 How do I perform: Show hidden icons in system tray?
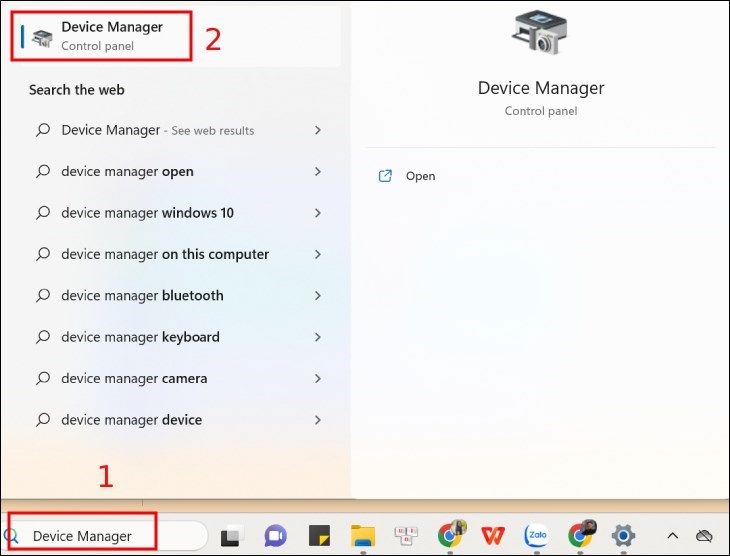point(672,536)
